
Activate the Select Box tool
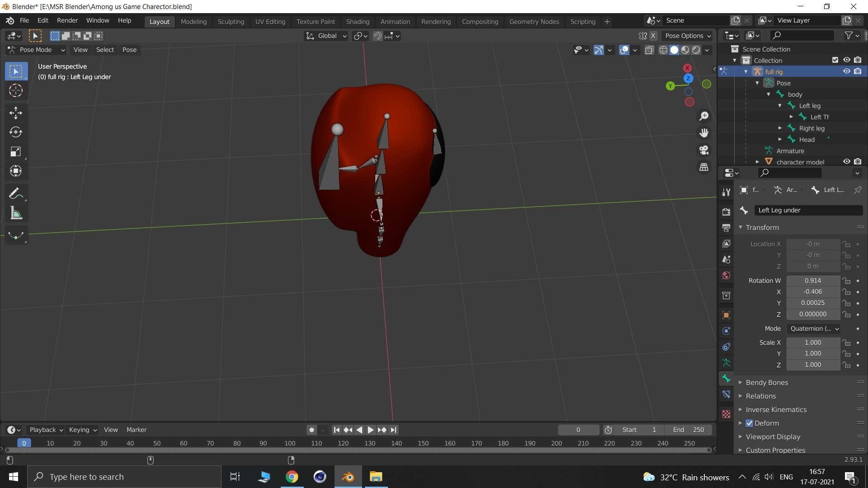tap(16, 71)
